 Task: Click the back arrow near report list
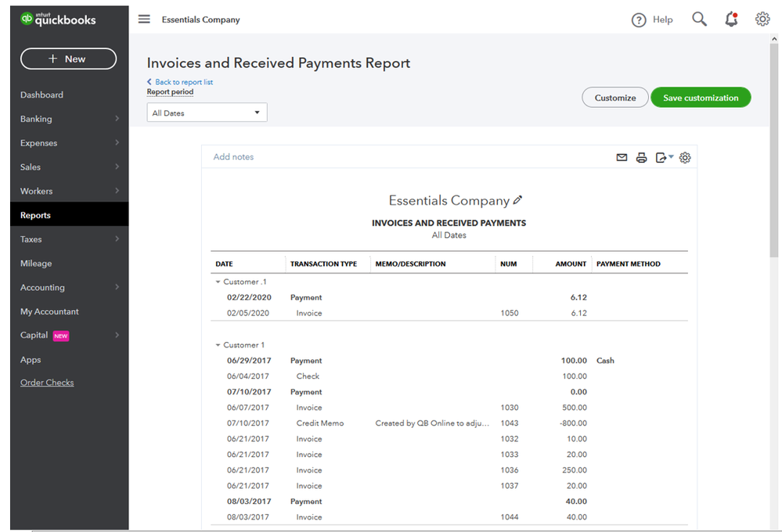(149, 81)
